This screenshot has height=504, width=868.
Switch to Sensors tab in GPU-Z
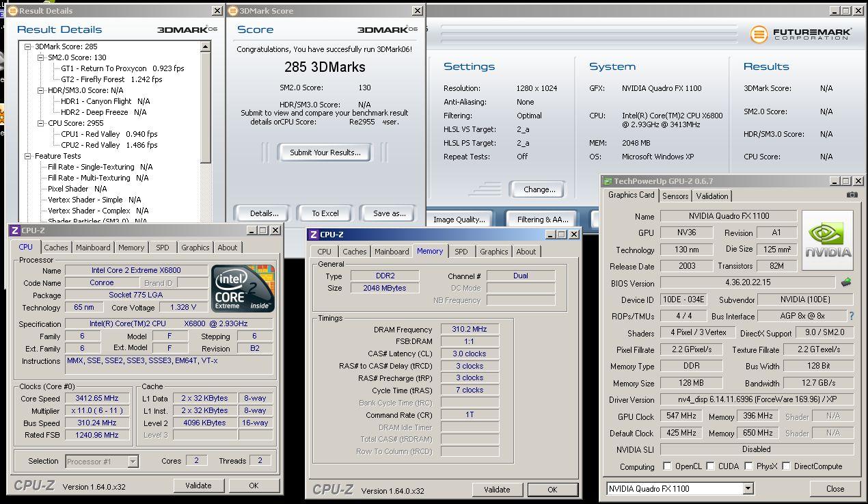pos(675,196)
